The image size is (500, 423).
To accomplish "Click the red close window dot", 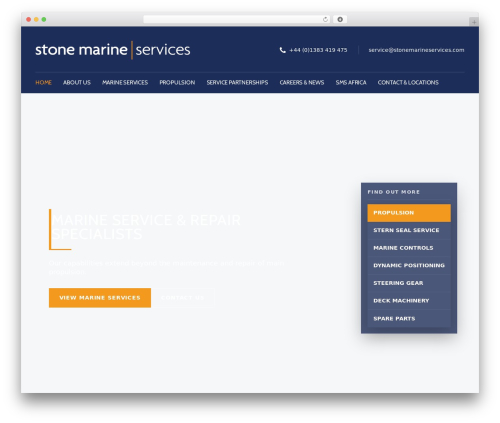I will click(x=29, y=19).
